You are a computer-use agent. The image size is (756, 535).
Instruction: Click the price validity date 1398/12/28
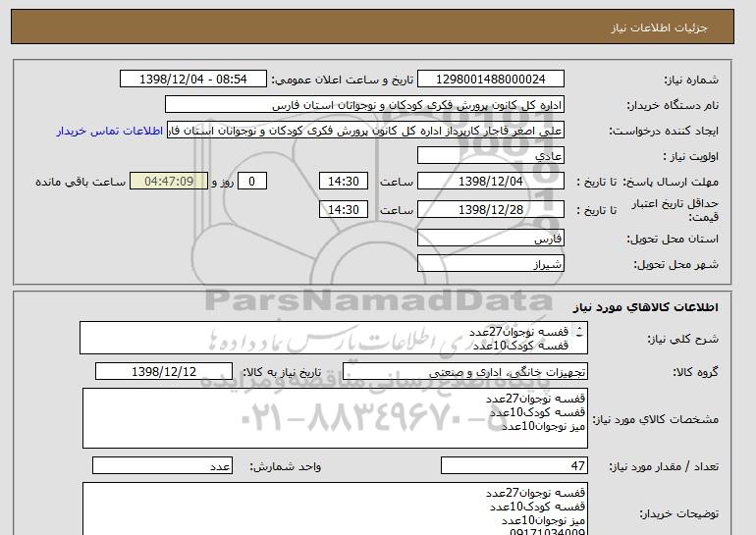490,210
